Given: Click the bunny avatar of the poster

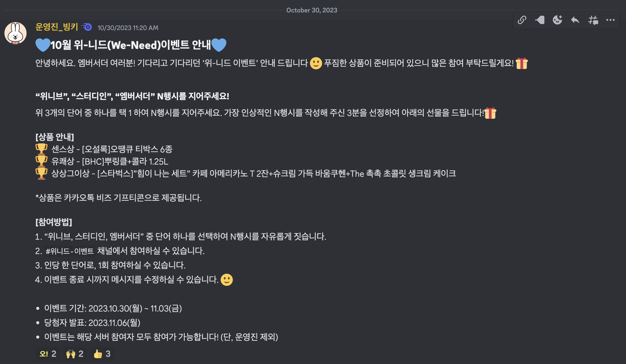Looking at the screenshot, I should (x=15, y=33).
